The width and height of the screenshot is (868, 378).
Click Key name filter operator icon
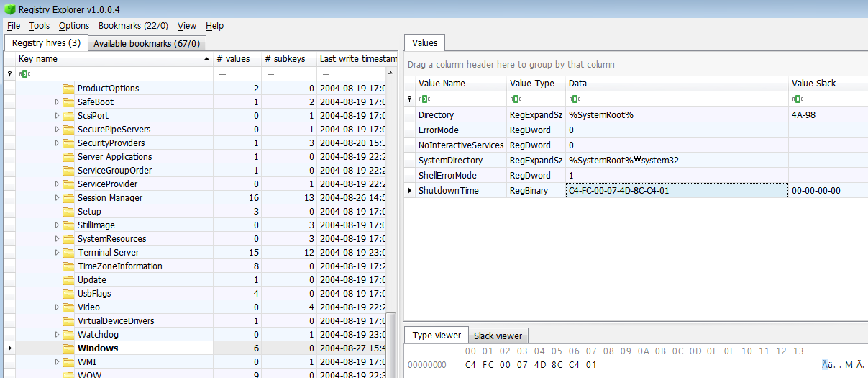tap(24, 74)
